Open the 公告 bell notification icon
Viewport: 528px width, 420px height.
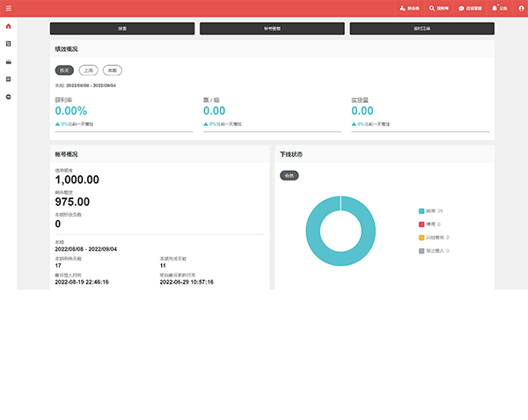[x=495, y=8]
